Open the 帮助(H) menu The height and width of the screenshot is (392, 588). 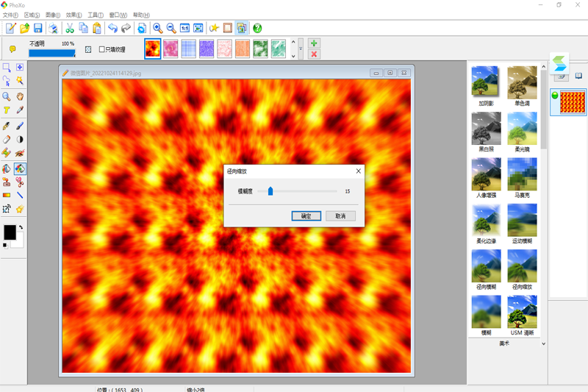[x=141, y=15]
